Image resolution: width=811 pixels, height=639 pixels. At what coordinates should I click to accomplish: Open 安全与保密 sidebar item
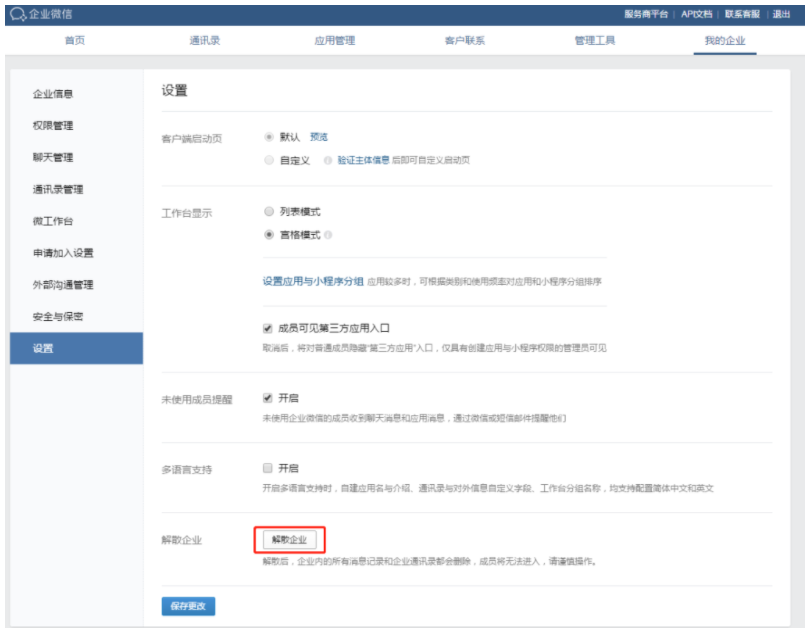tap(57, 316)
